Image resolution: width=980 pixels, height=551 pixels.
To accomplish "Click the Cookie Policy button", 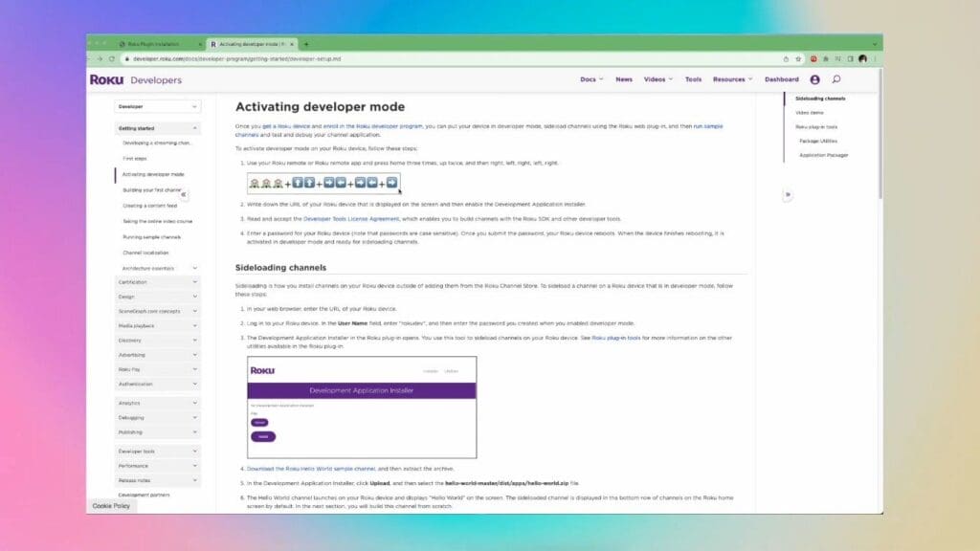I will pyautogui.click(x=111, y=506).
